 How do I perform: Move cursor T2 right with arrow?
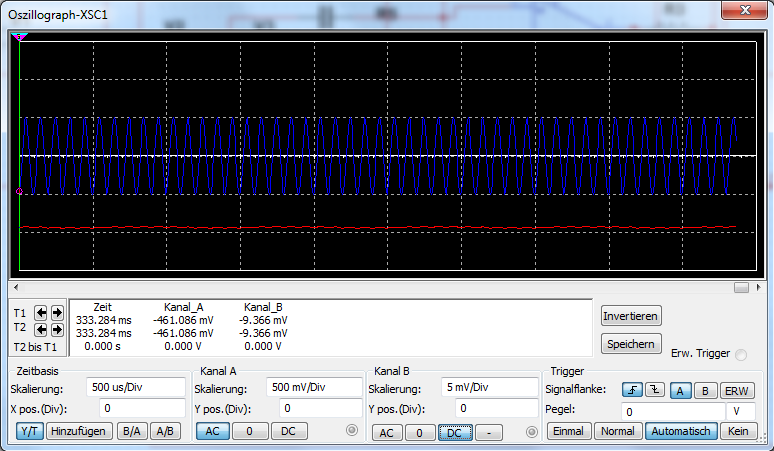[57, 329]
